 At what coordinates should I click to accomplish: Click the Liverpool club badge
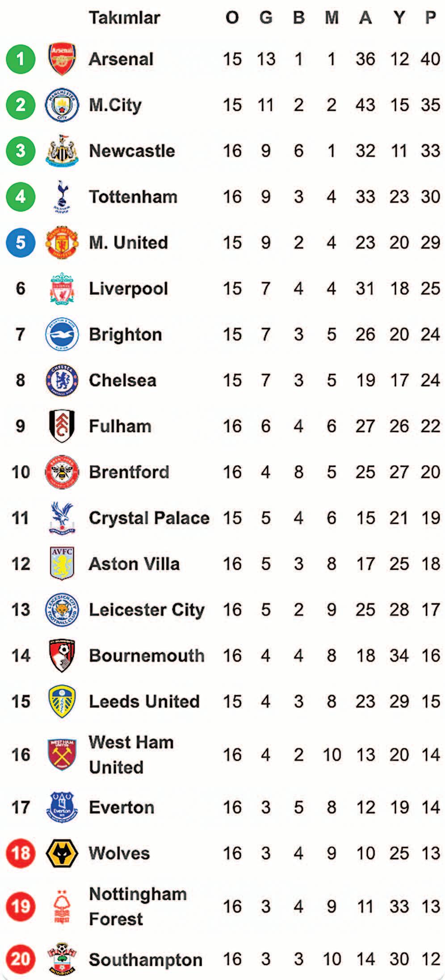[x=62, y=288]
